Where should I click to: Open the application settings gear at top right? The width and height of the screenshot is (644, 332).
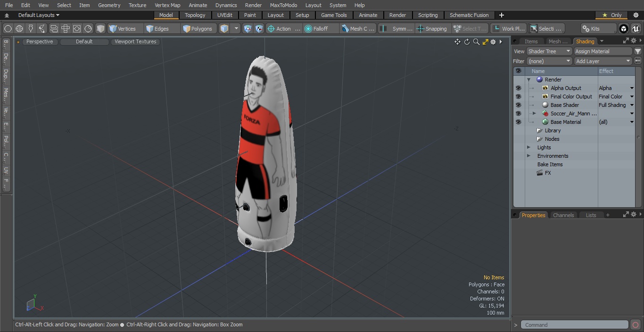point(636,15)
